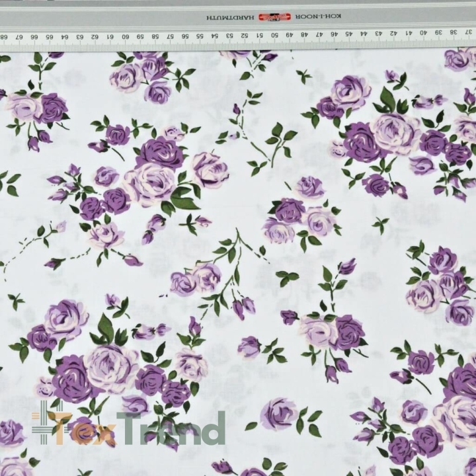
Task: Click the HARDTMUTH text on ruler
Action: coord(231,17)
